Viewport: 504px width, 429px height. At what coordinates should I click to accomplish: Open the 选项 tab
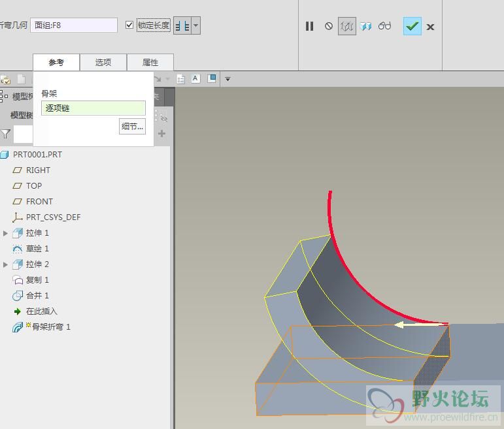tap(103, 62)
